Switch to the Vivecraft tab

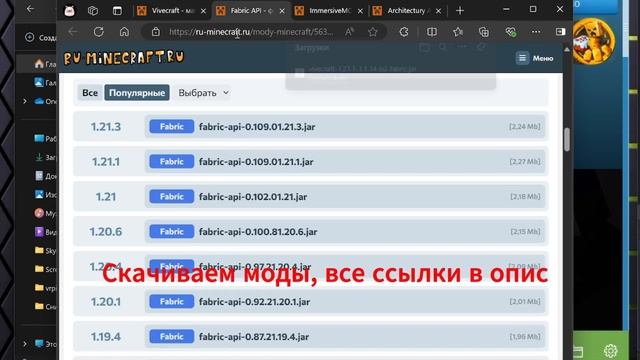172,11
